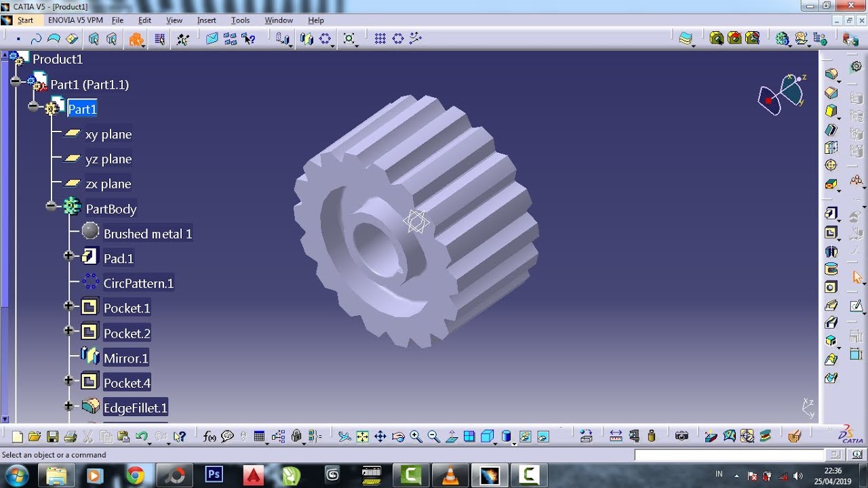The image size is (868, 488).
Task: Collapse the Part1 (Part1.1) node
Action: click(x=16, y=81)
